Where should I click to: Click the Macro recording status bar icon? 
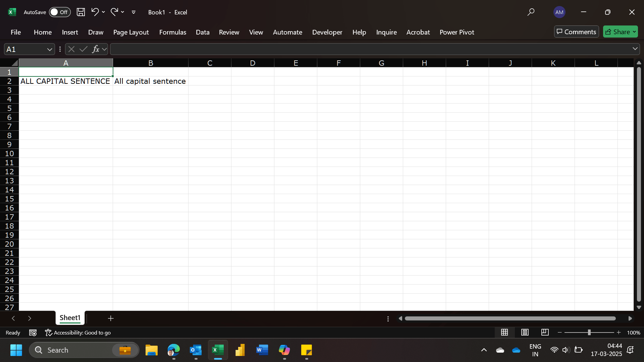coord(33,333)
